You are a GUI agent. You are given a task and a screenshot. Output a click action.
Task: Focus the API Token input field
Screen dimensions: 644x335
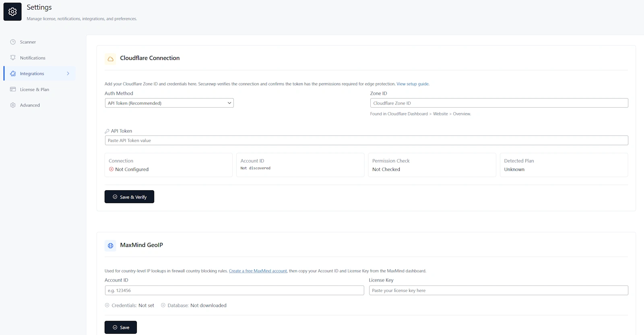tap(366, 140)
